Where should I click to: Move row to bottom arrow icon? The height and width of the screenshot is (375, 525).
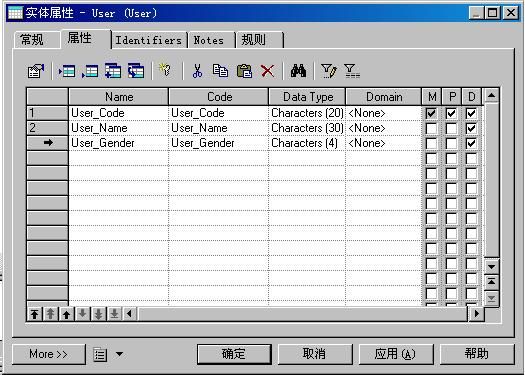[115, 314]
